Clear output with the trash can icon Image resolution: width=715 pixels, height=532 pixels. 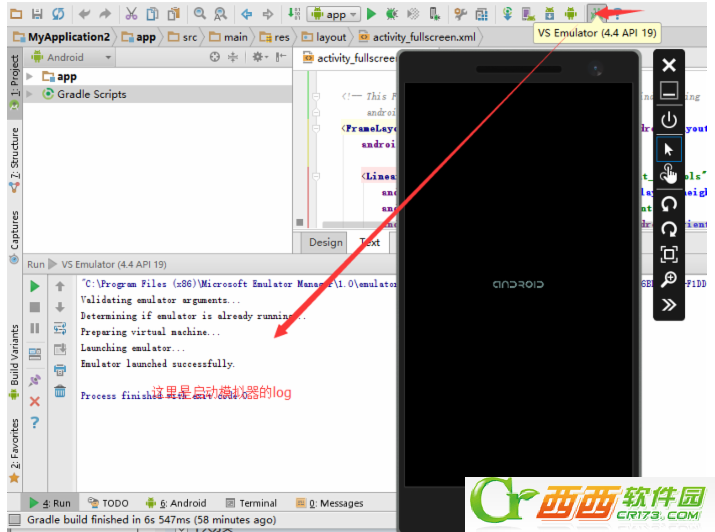[60, 391]
